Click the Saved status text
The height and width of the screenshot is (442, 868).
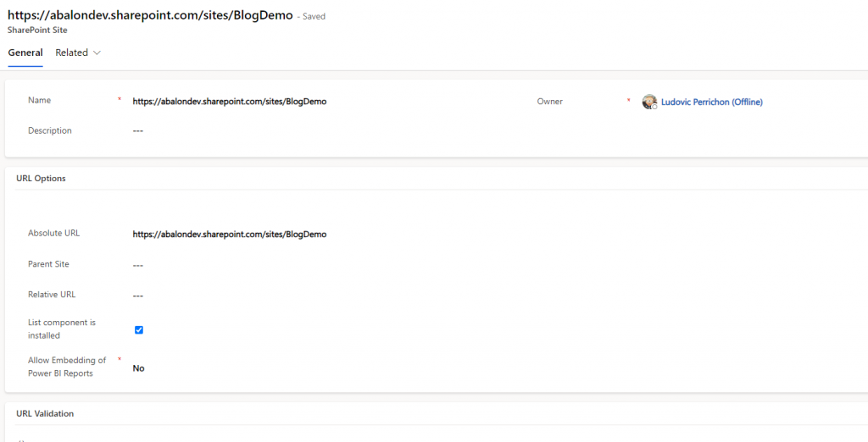point(314,17)
